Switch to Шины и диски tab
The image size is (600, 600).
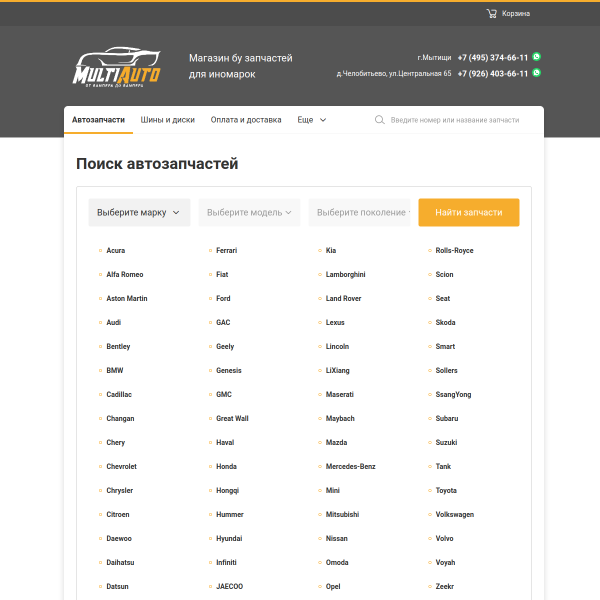(x=168, y=120)
